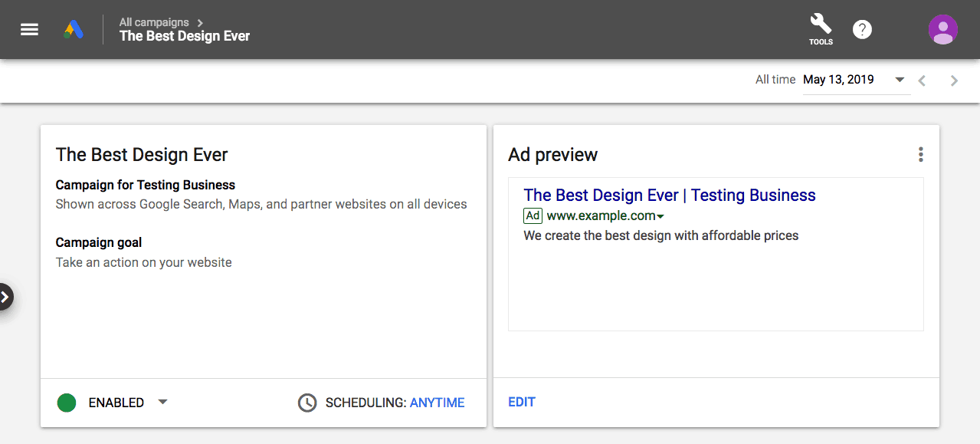Open the www.example.com URL dropdown arrow
Viewport: 980px width, 444px height.
point(660,217)
